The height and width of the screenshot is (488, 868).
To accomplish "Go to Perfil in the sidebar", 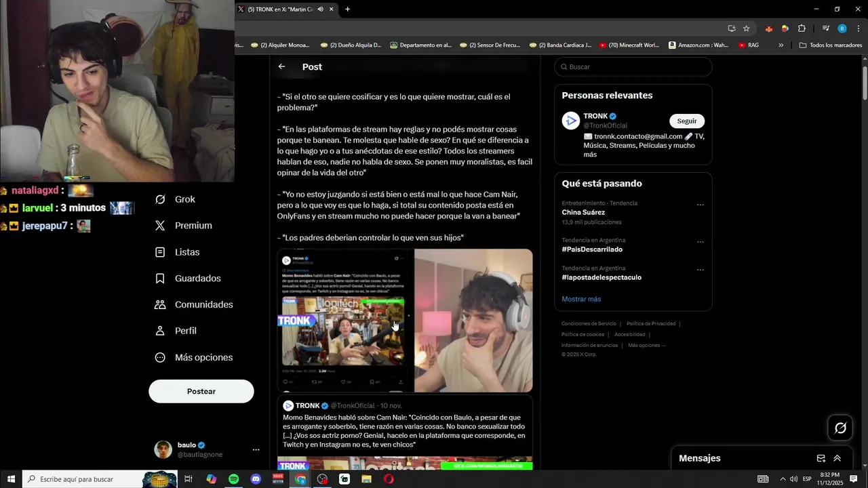I will click(175, 331).
